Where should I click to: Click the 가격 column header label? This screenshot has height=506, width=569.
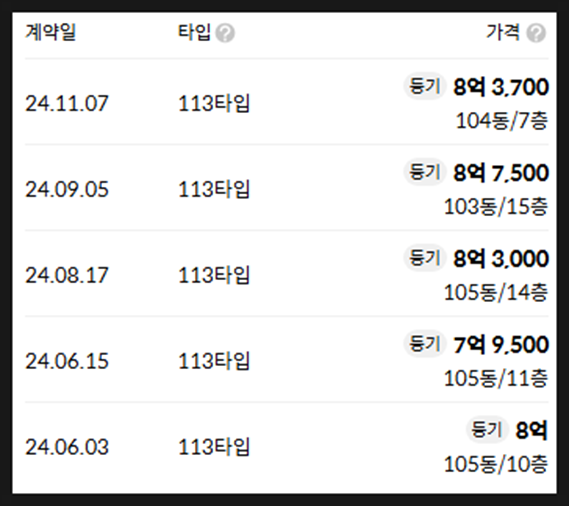pyautogui.click(x=503, y=32)
